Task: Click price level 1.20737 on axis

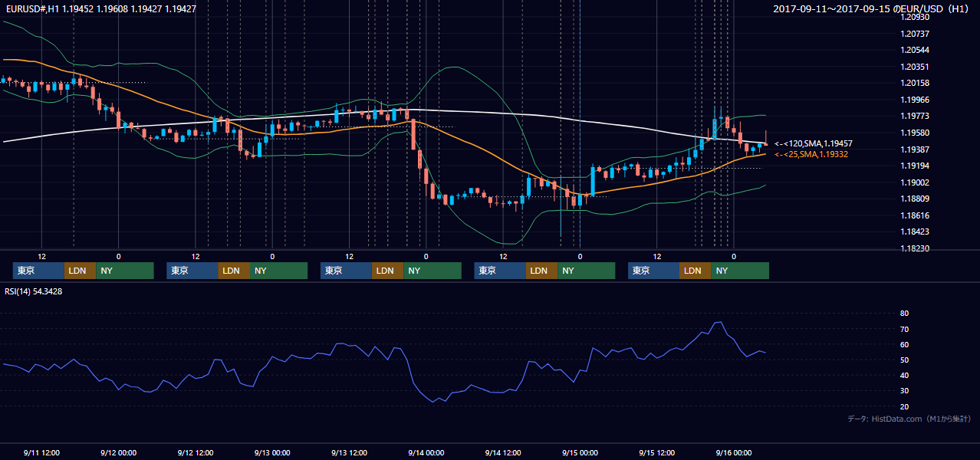Action: (x=914, y=34)
